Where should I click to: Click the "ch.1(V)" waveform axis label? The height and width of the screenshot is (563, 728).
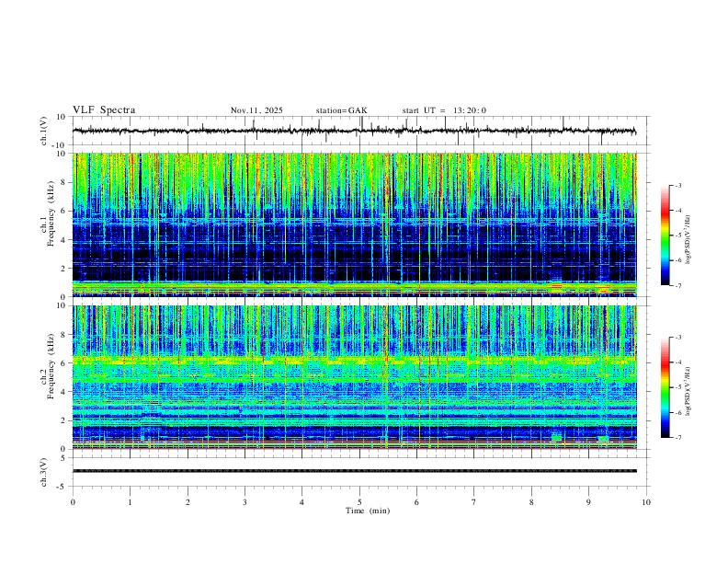[44, 131]
